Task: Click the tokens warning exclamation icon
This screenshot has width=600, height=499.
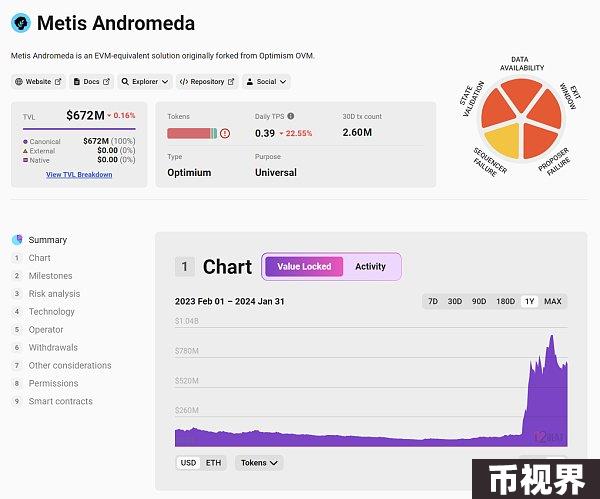Action: click(225, 133)
